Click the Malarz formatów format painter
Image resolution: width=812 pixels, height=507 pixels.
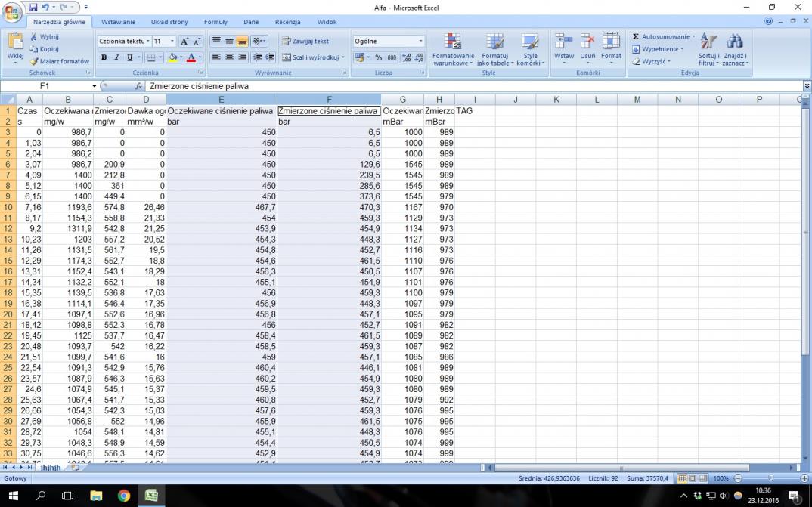click(x=59, y=61)
